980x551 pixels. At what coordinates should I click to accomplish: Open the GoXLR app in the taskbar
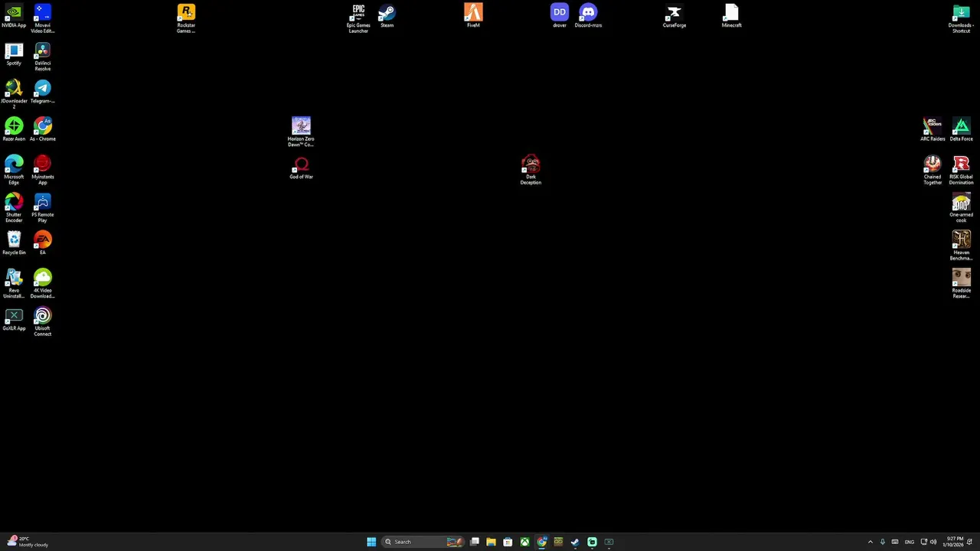coord(609,542)
